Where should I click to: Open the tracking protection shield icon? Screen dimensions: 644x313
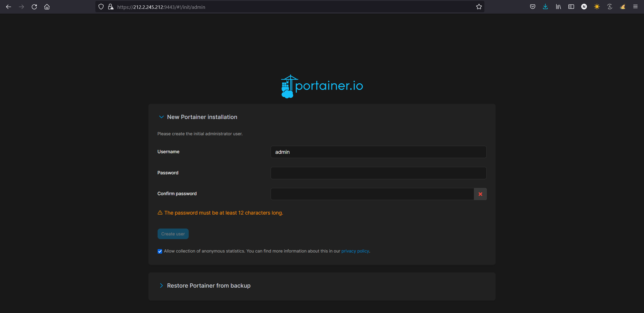pos(101,7)
